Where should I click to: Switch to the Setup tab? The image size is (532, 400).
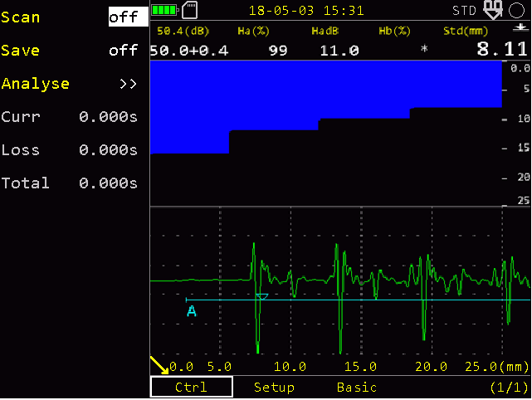pyautogui.click(x=274, y=387)
